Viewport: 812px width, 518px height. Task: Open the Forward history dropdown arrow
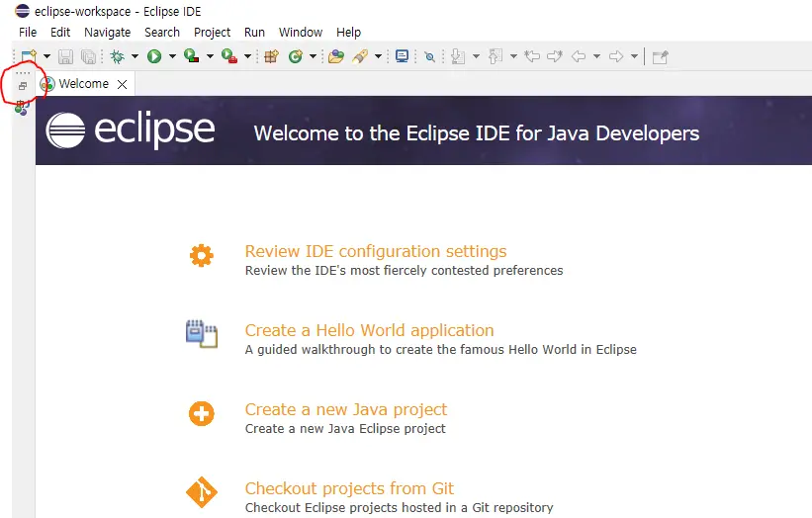coord(634,56)
